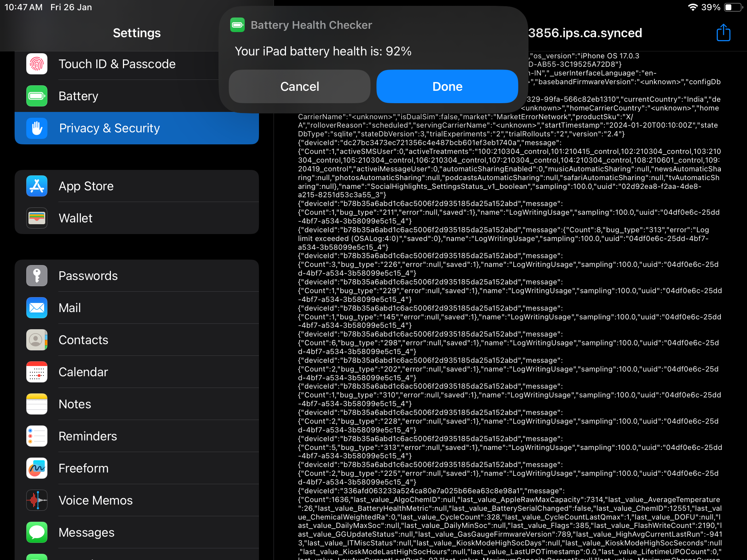This screenshot has width=747, height=560.
Task: Select the Calendar settings icon
Action: coord(36,372)
